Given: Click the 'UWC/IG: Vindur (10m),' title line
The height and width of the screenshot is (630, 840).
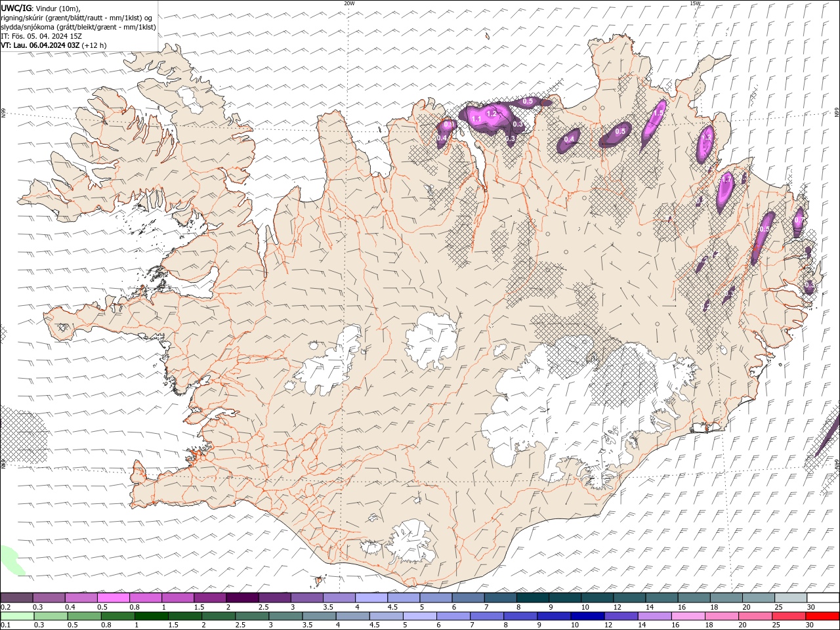Looking at the screenshot, I should click(x=40, y=8).
